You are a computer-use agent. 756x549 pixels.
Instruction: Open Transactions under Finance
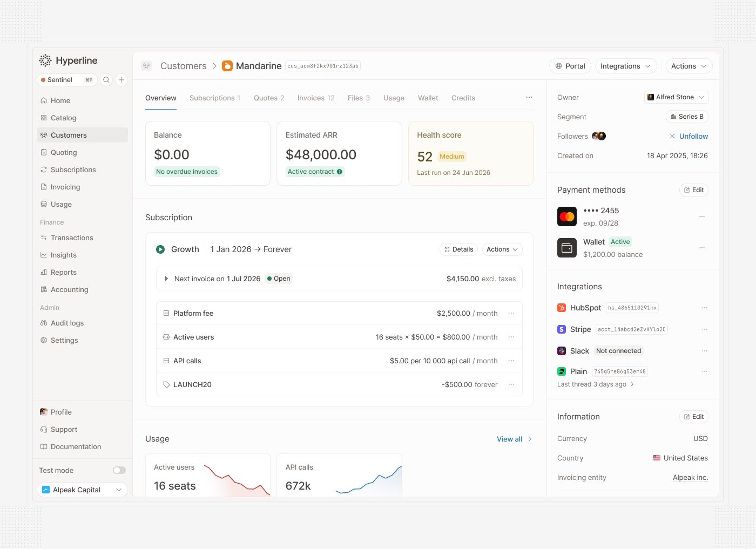coord(82,238)
